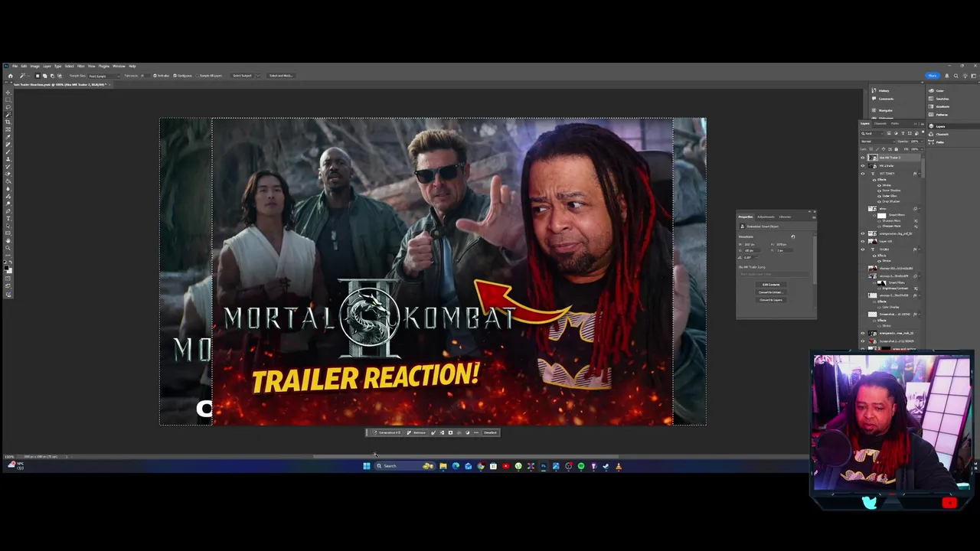The height and width of the screenshot is (551, 980).
Task: Open the Select Subject dropdown arrow
Action: [x=258, y=76]
